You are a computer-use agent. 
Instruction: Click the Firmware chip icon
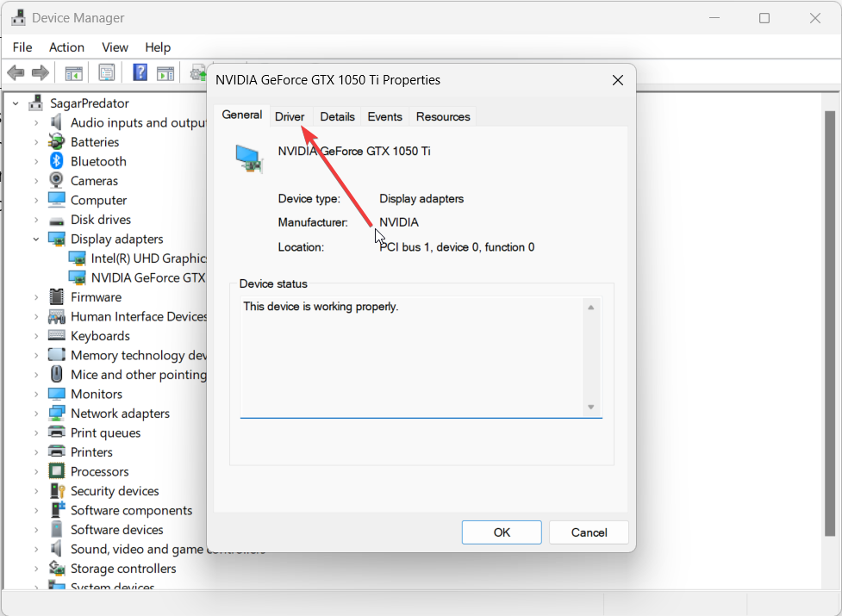point(56,296)
